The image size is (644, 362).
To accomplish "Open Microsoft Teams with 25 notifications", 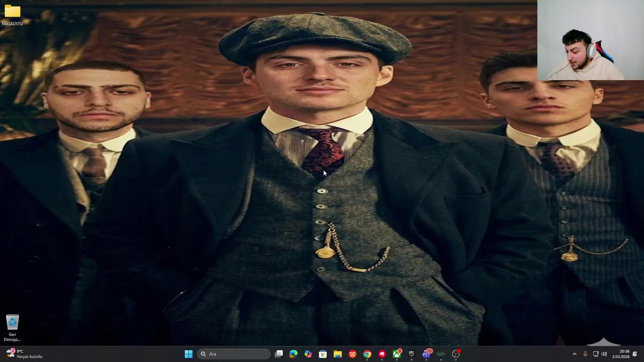I will (x=427, y=354).
